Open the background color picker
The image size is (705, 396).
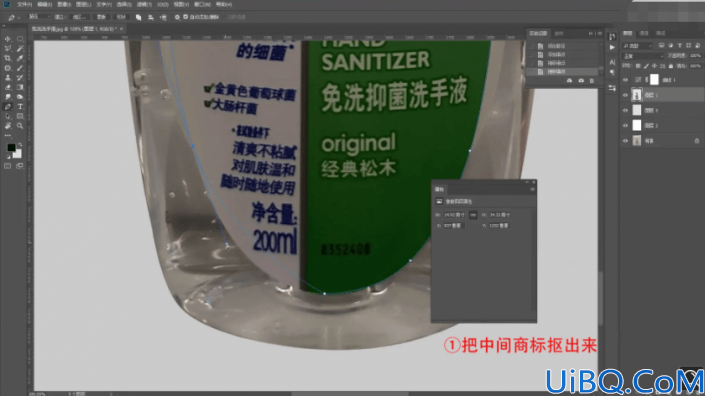coord(17,154)
